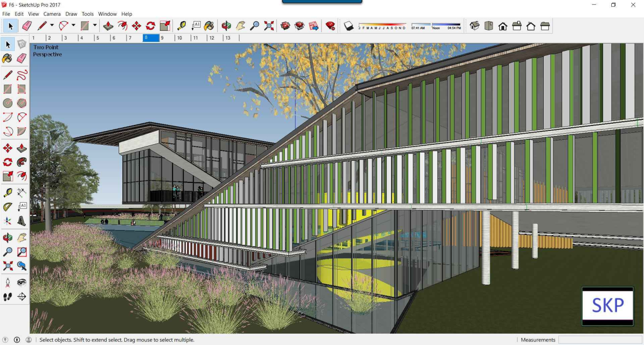Activate the Tape Measure tool in top toolbar
Screen dimensions: 644x345
tap(182, 26)
